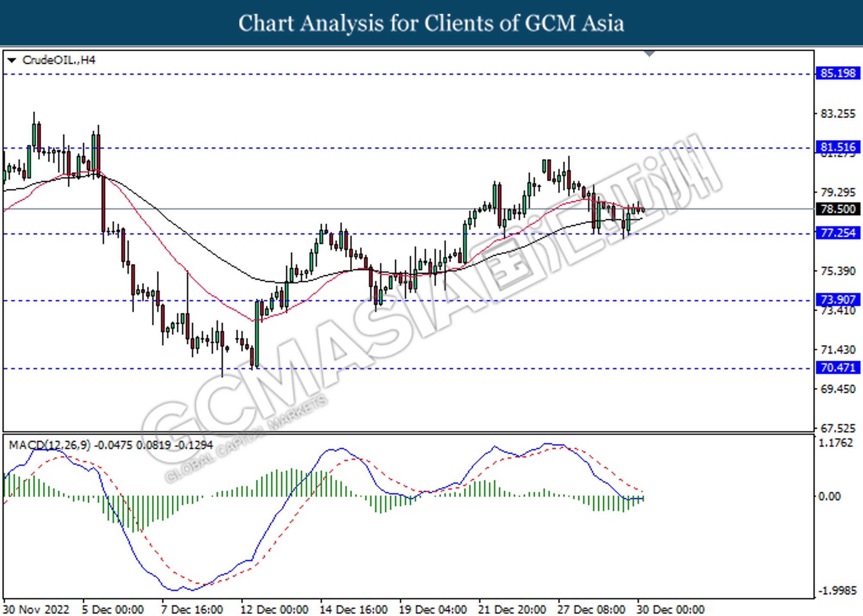Click the current price tag 78.500
863x616 pixels.
838,209
